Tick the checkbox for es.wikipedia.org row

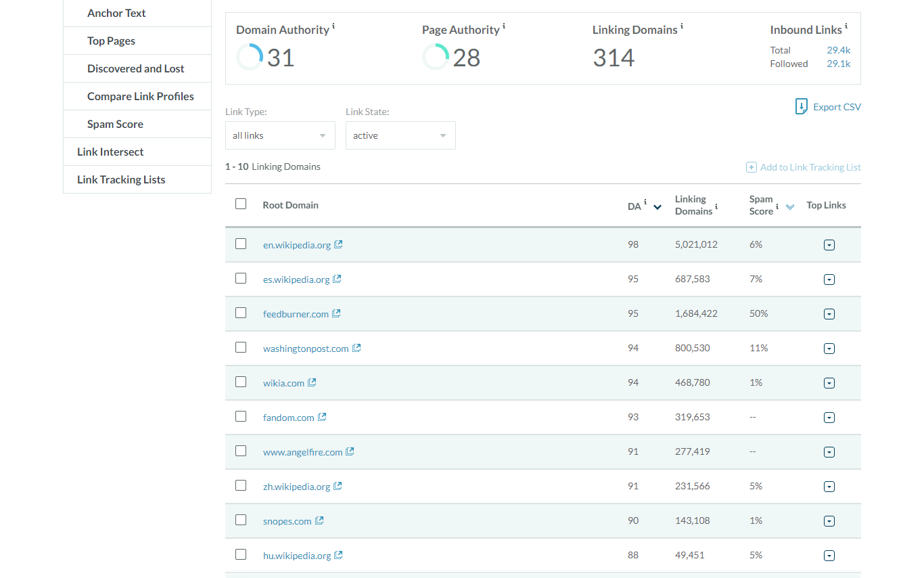pyautogui.click(x=241, y=278)
